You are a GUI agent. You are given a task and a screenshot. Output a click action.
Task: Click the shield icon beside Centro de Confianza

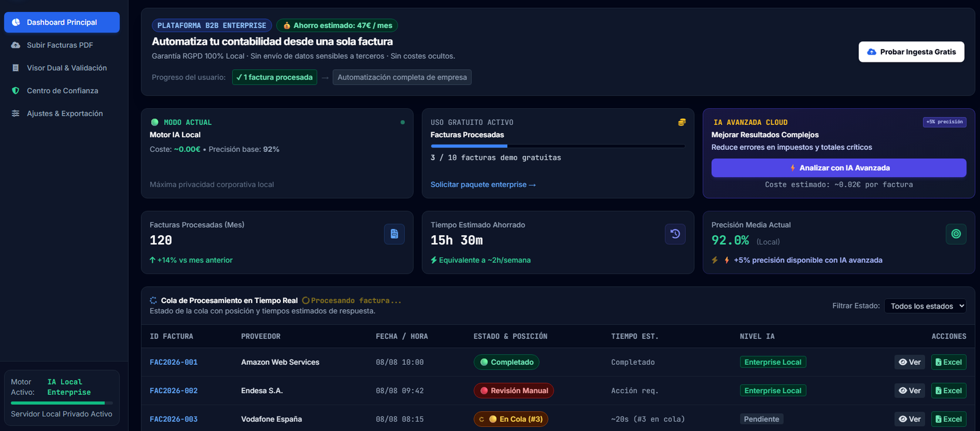pos(16,91)
